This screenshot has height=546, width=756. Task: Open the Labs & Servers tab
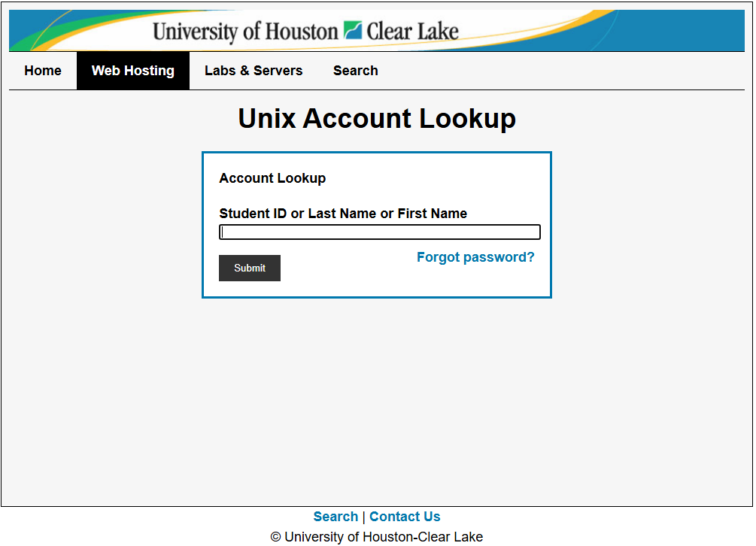pos(254,70)
